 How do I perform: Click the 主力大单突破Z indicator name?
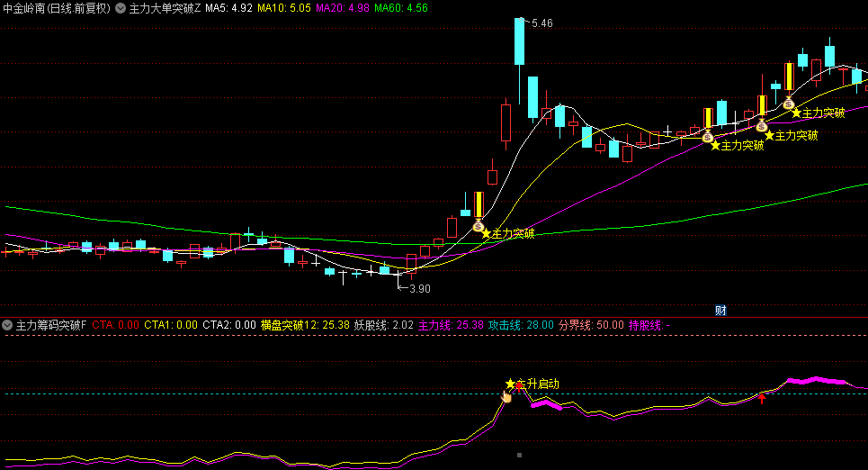click(166, 8)
